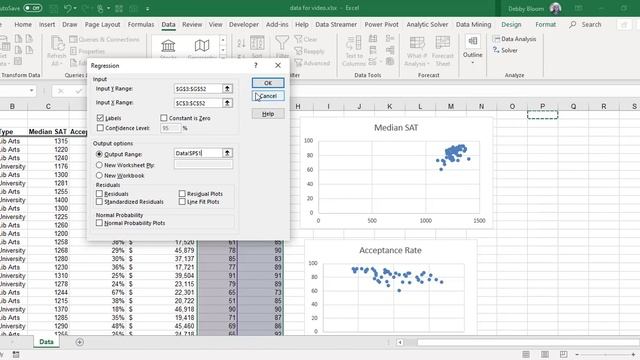Viewport: 640px width, 360px height.
Task: Close the Regression dialog with the X
Action: click(x=278, y=65)
